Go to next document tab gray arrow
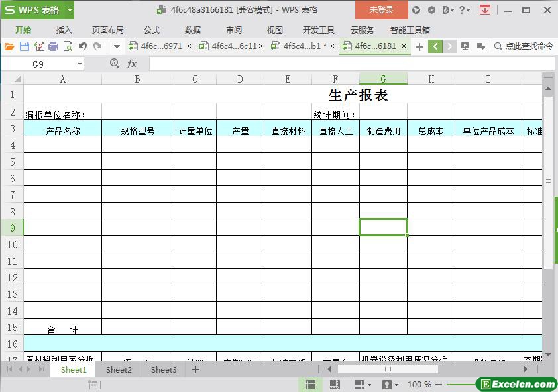This screenshot has height=392, width=558. pos(449,46)
